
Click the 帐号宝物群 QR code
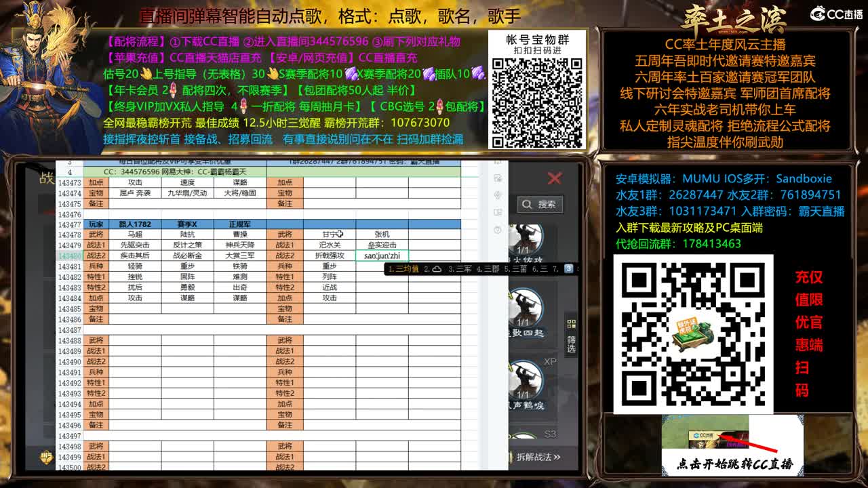(538, 103)
